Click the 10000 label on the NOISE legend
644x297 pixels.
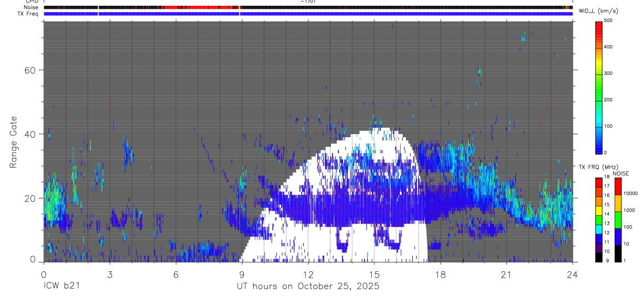(x=630, y=193)
